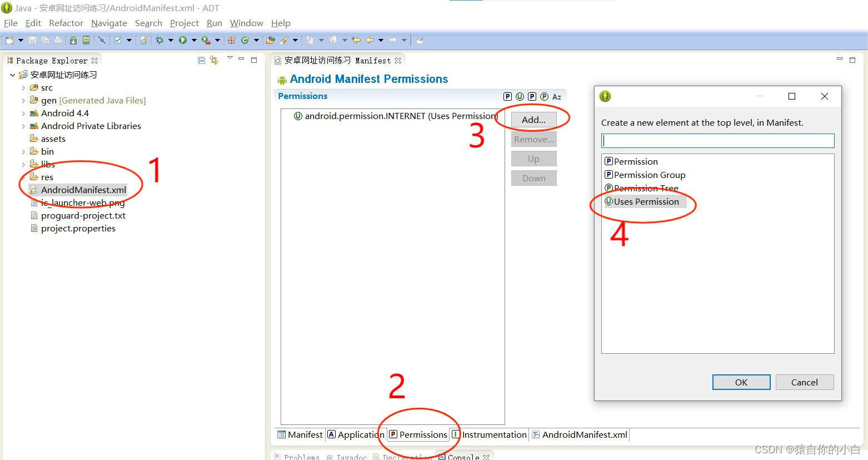Image resolution: width=868 pixels, height=460 pixels.
Task: Toggle the green U Uses Permission filter
Action: coord(520,96)
